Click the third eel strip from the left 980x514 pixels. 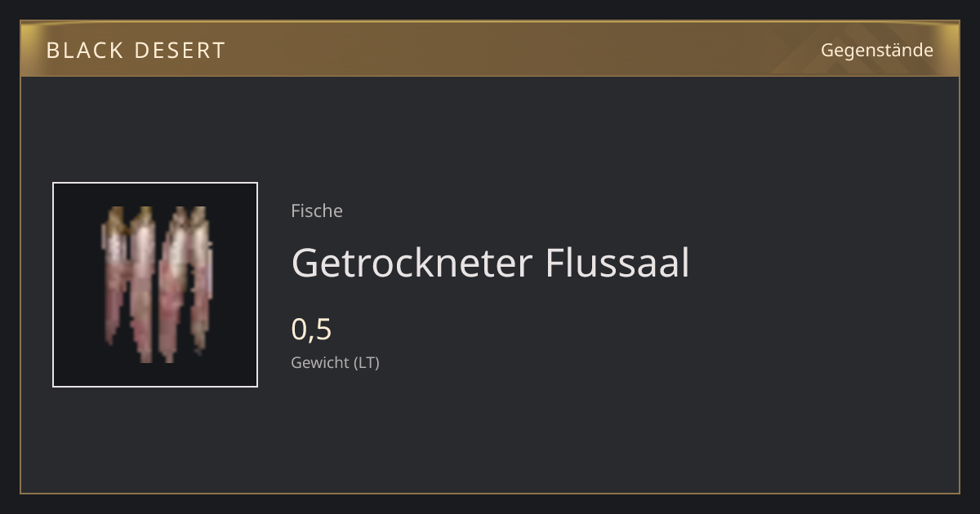tap(173, 284)
